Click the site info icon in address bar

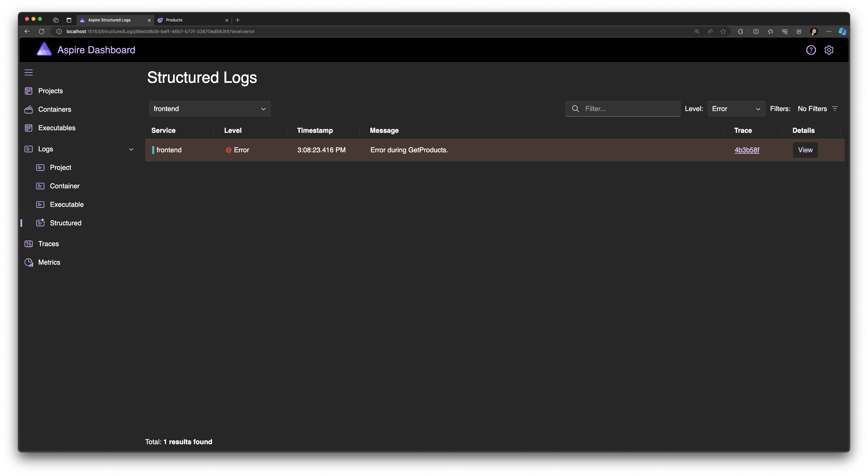click(x=59, y=31)
